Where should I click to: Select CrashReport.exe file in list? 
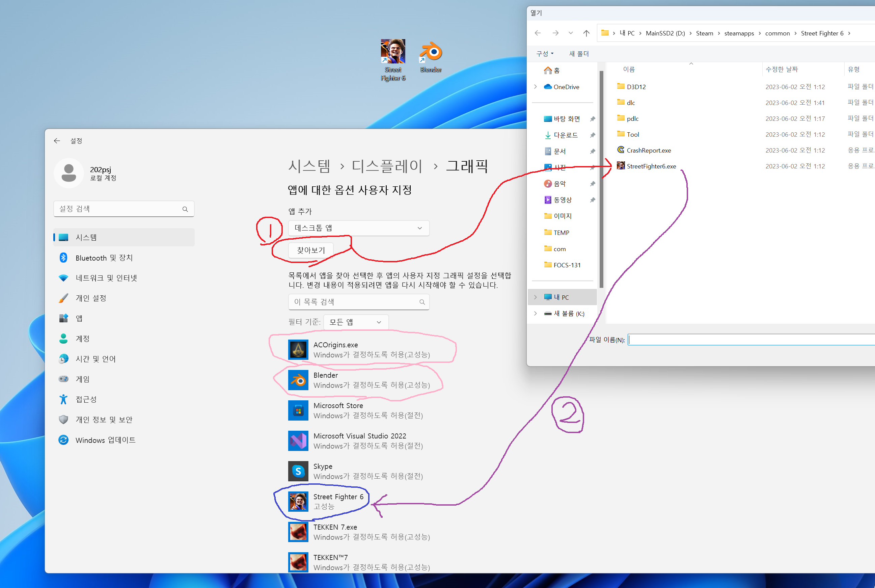pos(648,150)
